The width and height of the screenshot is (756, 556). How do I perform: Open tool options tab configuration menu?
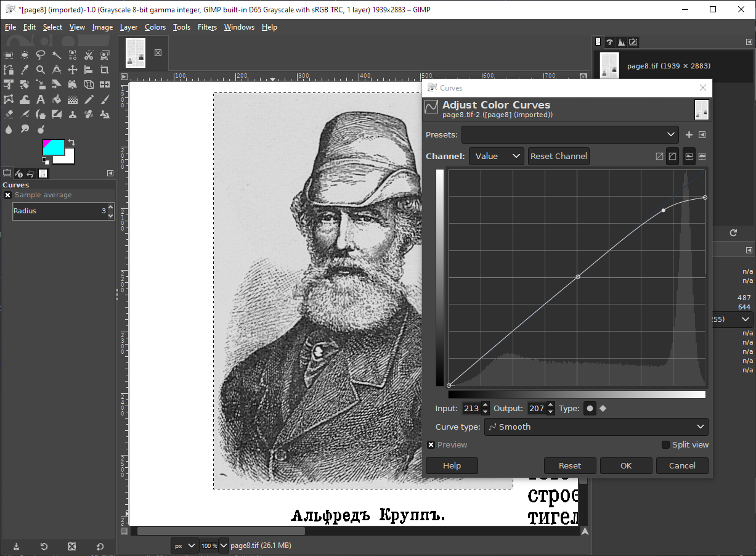(110, 173)
